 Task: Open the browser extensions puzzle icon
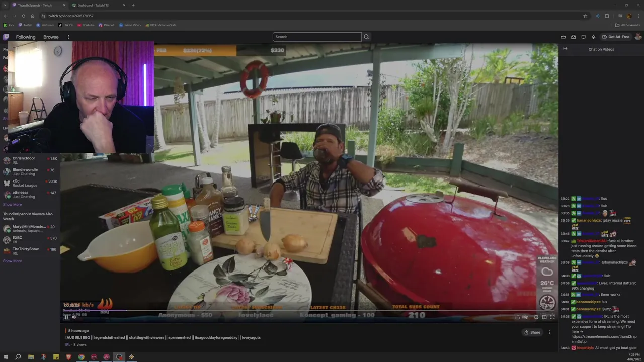607,16
